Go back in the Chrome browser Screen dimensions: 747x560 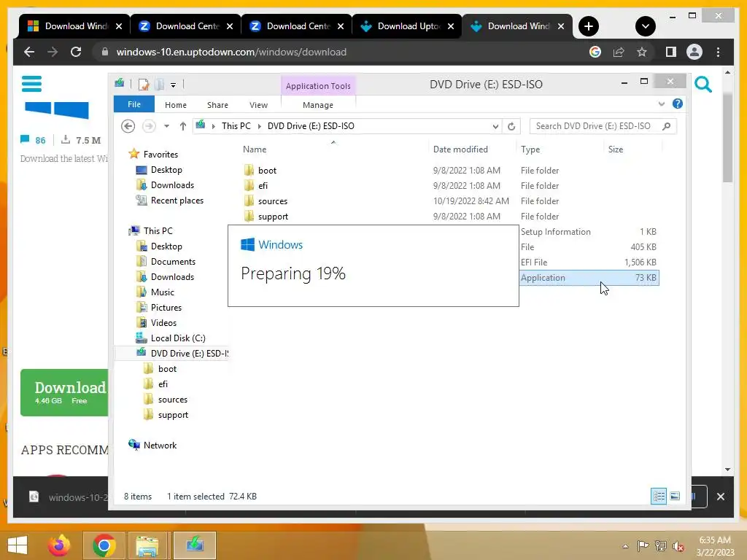[x=29, y=52]
